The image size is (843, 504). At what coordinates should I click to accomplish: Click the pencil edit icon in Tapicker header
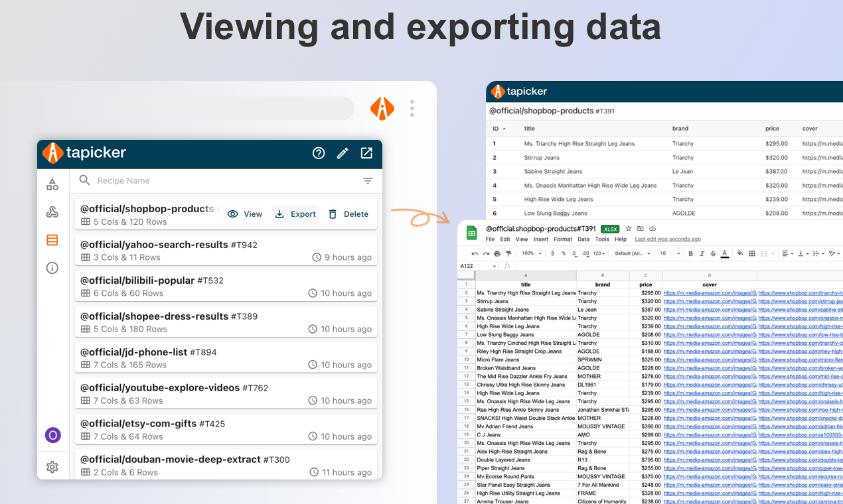pos(343,153)
